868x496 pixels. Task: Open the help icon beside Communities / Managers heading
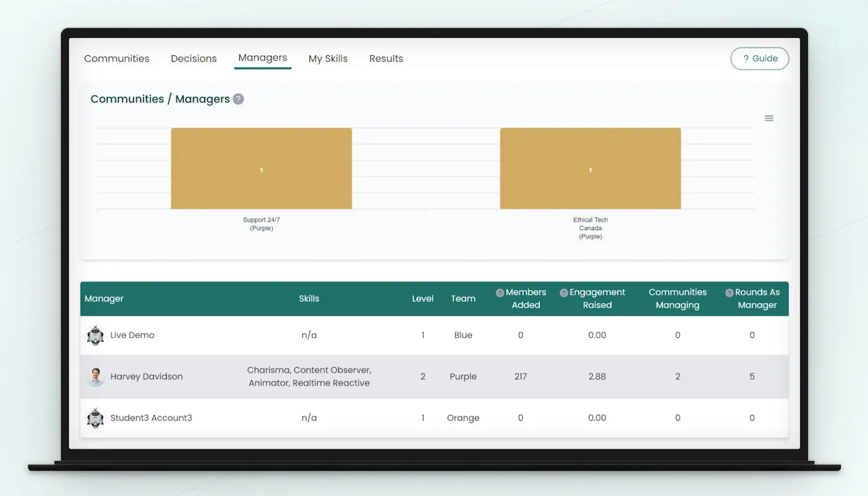coord(239,99)
